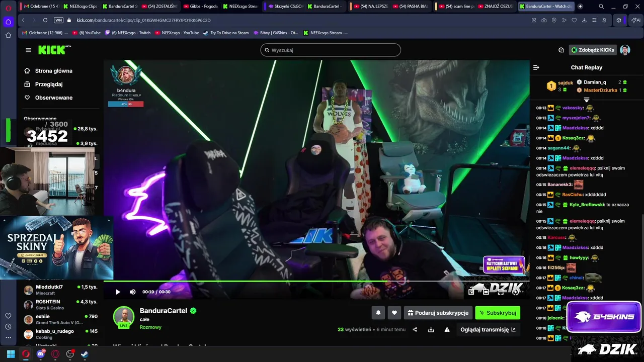This screenshot has height=362, width=644.
Task: Open a new browser tab
Action: click(580, 7)
